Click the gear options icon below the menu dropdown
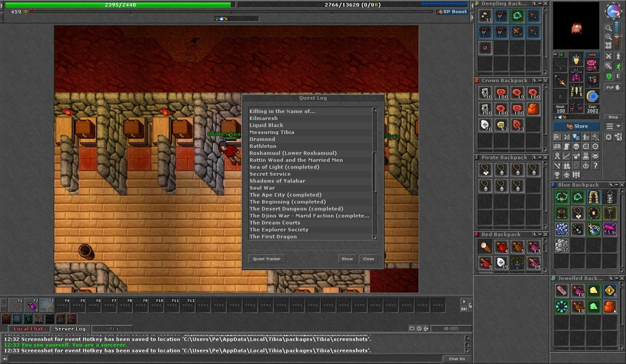 click(609, 137)
